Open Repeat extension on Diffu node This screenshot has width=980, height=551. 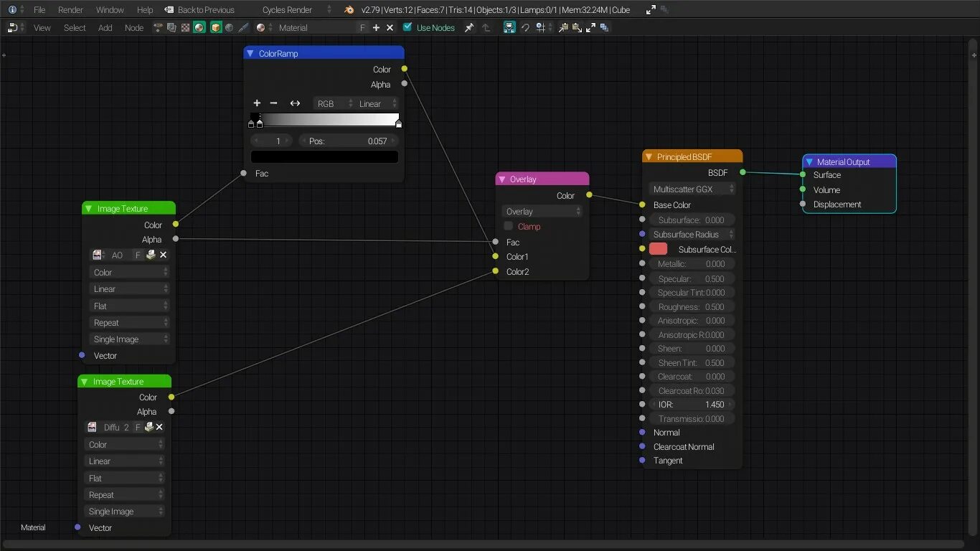125,495
